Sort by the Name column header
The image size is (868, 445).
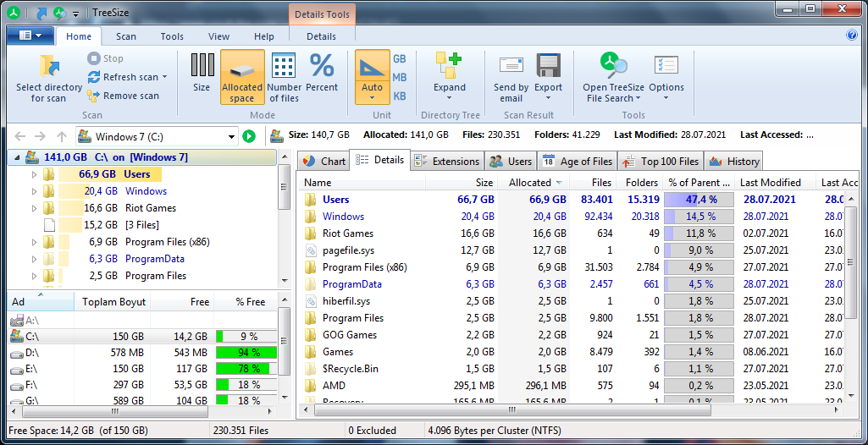pyautogui.click(x=362, y=183)
